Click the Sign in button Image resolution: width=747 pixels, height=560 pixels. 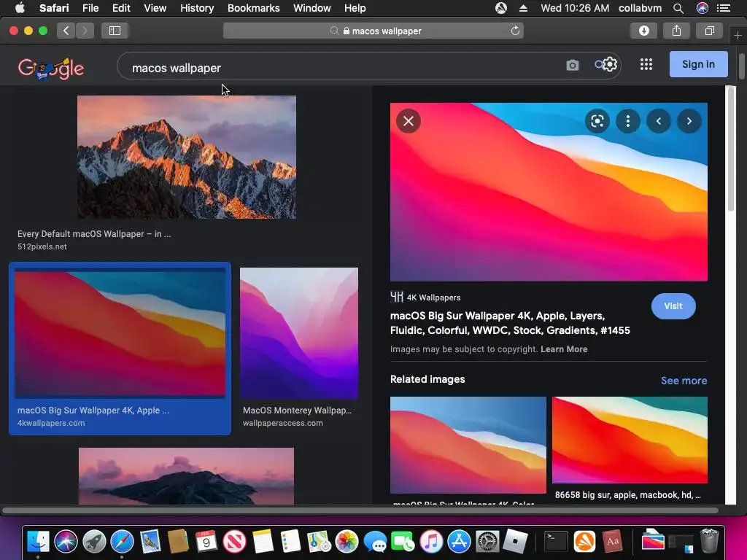pyautogui.click(x=698, y=64)
